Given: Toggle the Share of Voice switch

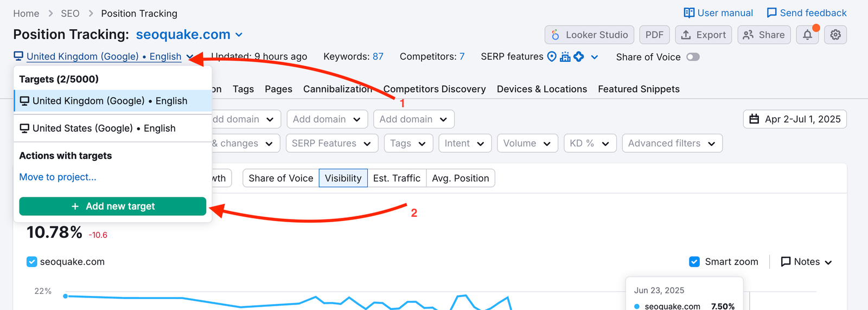Looking at the screenshot, I should [x=693, y=57].
